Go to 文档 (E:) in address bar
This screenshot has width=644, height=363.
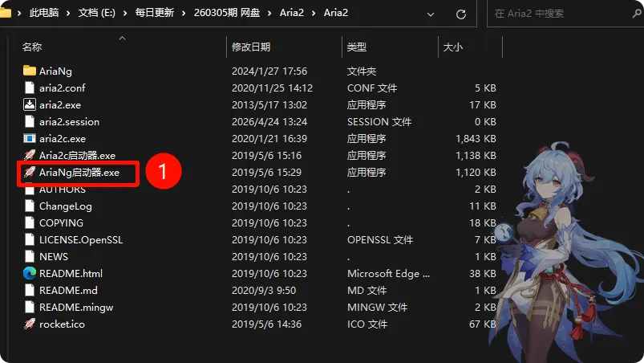(x=97, y=13)
